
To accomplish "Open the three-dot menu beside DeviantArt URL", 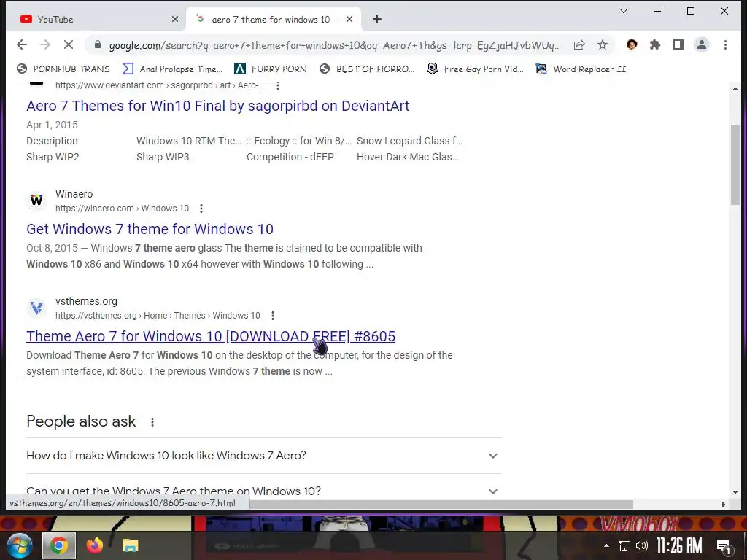I will (278, 86).
